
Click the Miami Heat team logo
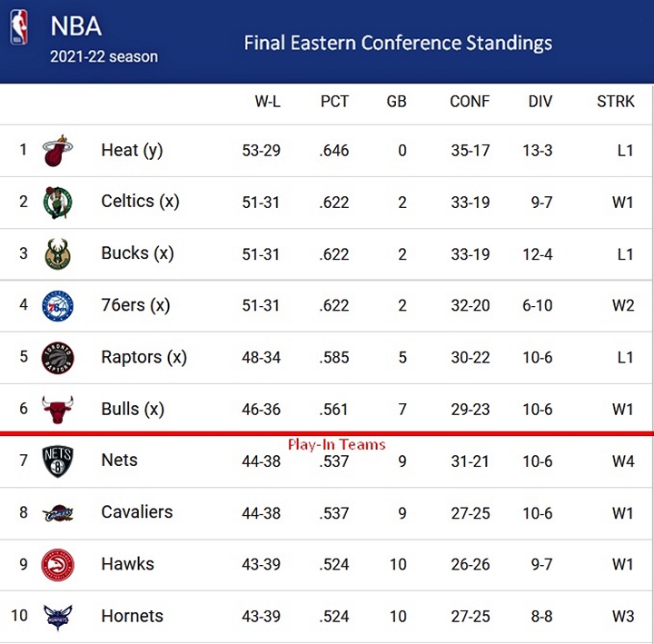pyautogui.click(x=58, y=151)
